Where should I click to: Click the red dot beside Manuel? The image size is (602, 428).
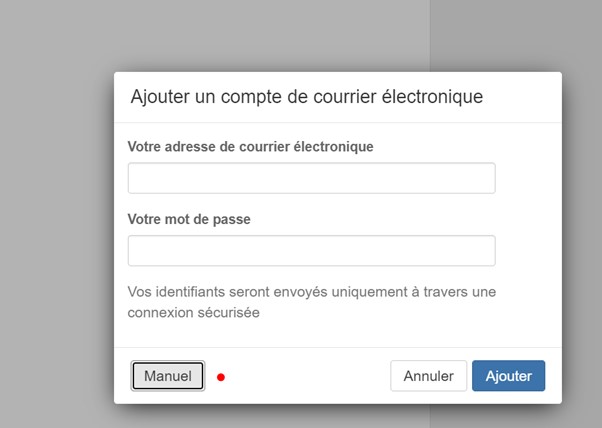point(221,377)
